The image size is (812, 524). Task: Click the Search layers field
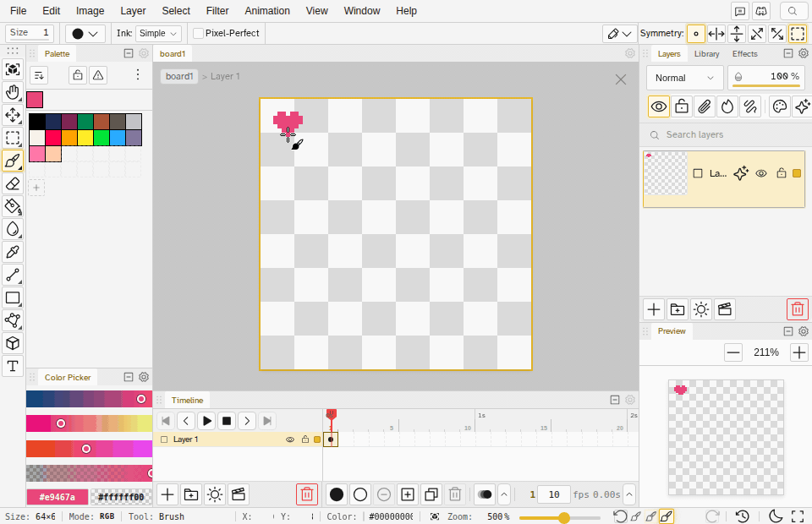click(x=725, y=134)
